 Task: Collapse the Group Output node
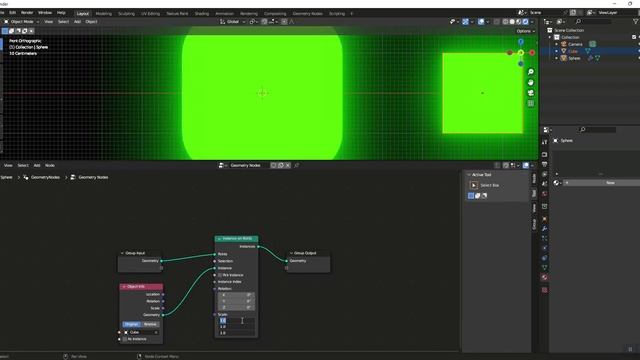pos(291,253)
